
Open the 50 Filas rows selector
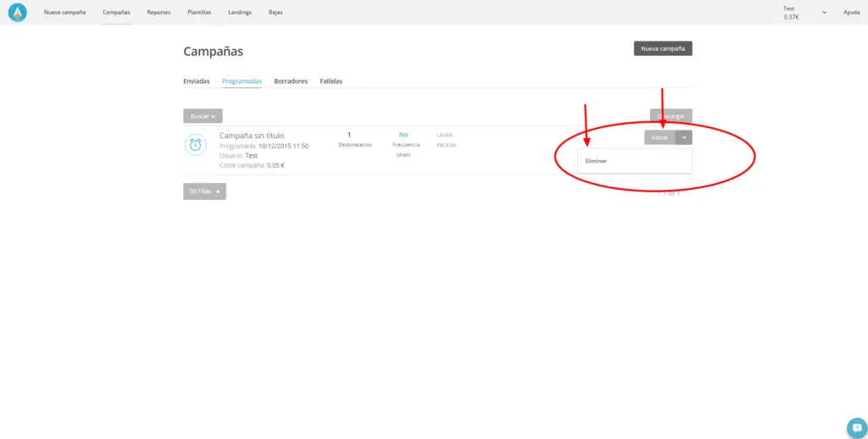(x=204, y=192)
